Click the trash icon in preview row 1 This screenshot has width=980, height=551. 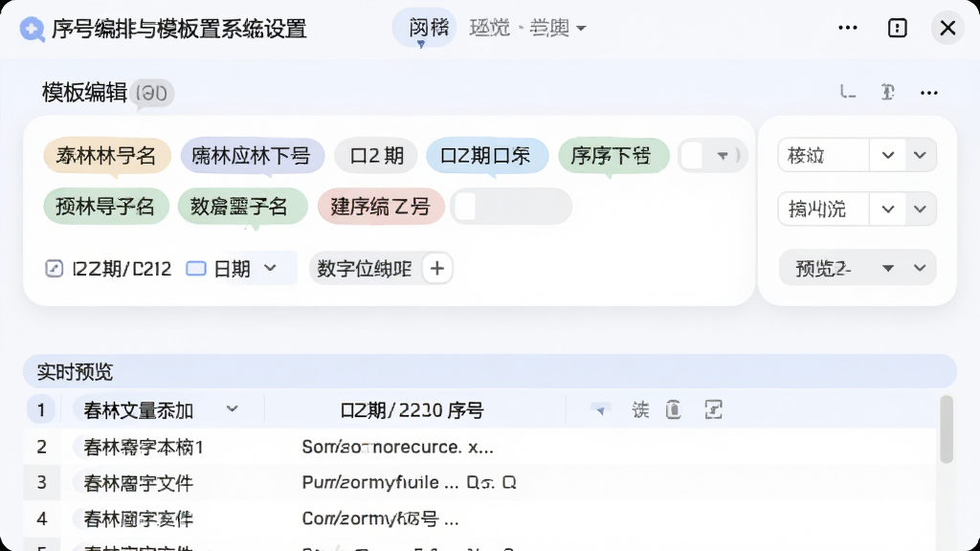pos(673,409)
